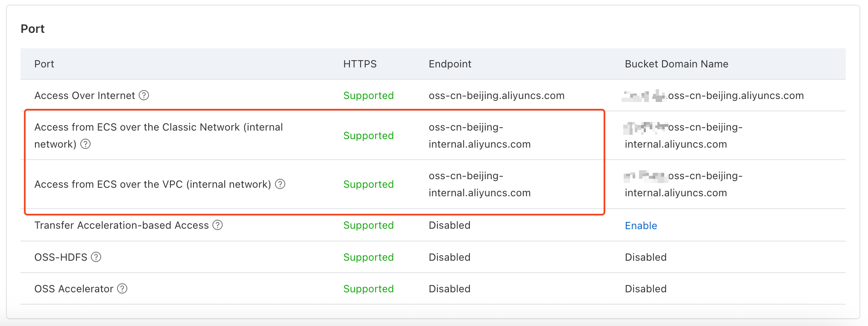Click the OSS Accelerator help icon
Image resolution: width=868 pixels, height=326 pixels.
[122, 289]
